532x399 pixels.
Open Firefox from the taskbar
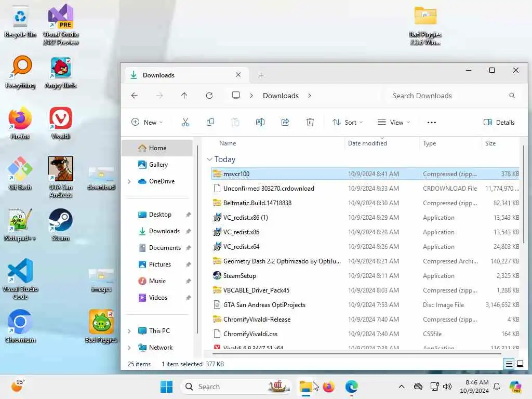pyautogui.click(x=328, y=387)
